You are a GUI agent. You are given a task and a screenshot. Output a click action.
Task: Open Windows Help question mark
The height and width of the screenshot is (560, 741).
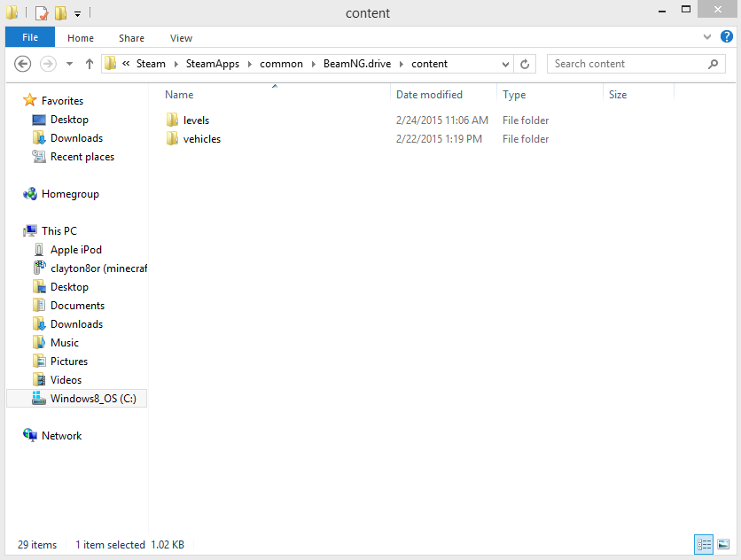click(726, 36)
